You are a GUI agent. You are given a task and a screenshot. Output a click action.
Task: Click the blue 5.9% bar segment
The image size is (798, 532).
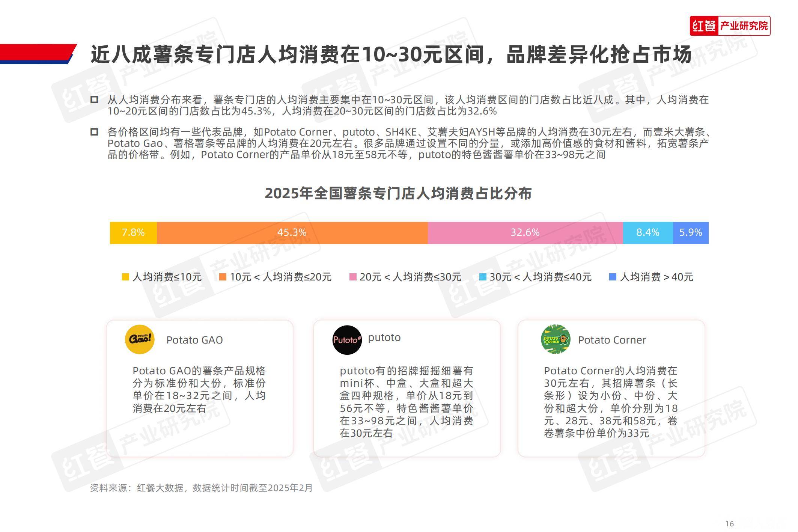point(691,233)
